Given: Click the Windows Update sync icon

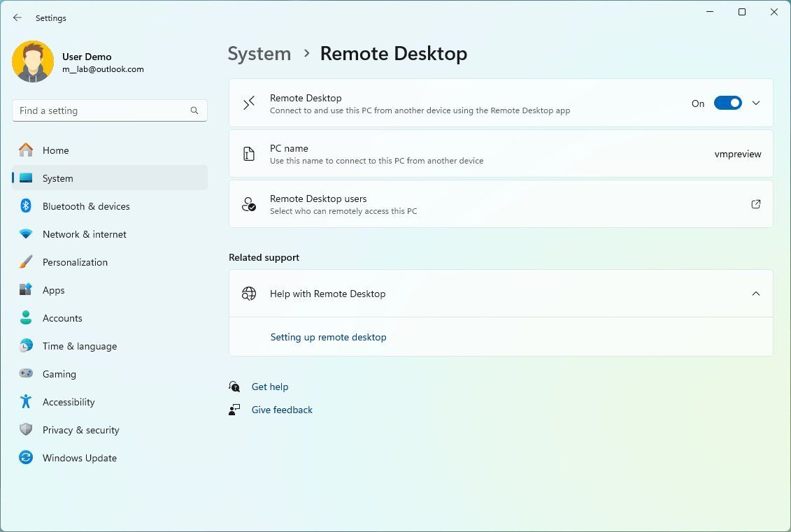Looking at the screenshot, I should [x=26, y=458].
